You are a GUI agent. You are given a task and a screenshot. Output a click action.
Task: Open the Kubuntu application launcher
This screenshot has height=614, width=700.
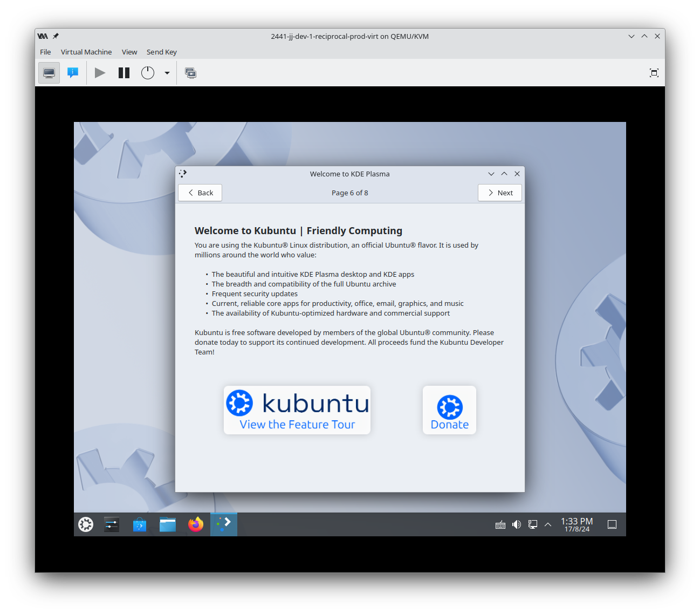[86, 524]
